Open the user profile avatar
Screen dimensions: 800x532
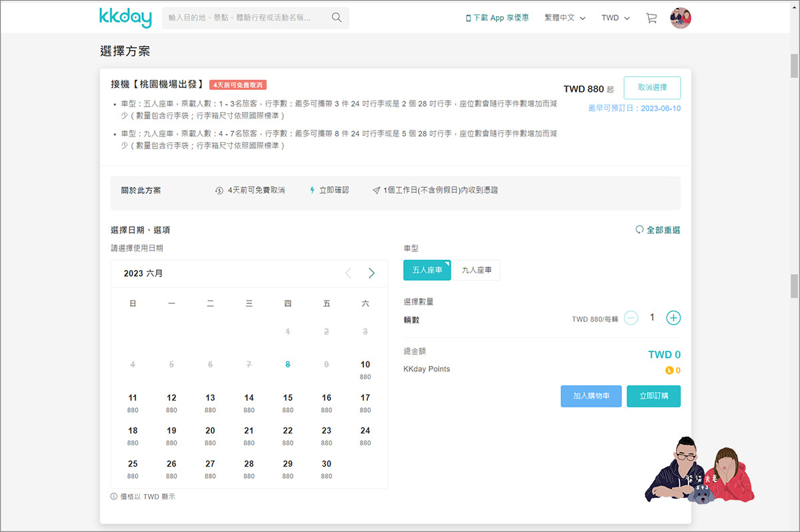(x=680, y=18)
